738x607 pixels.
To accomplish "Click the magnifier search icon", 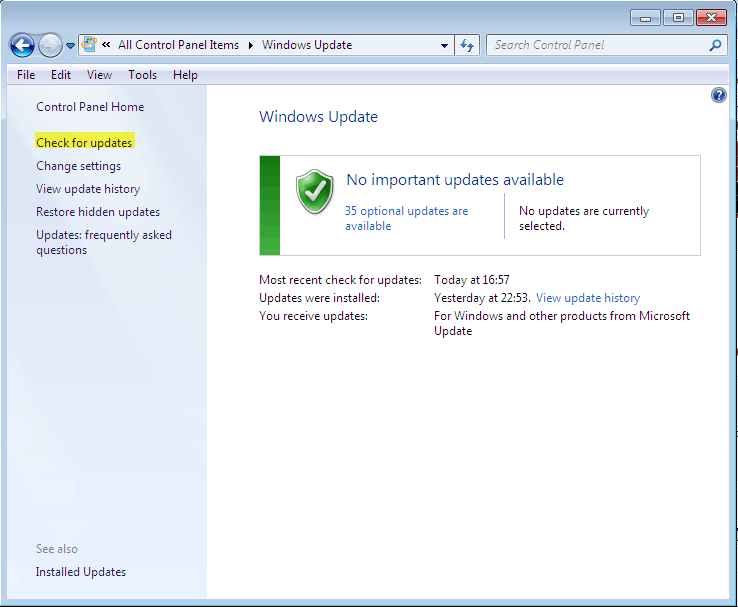I will (x=715, y=45).
